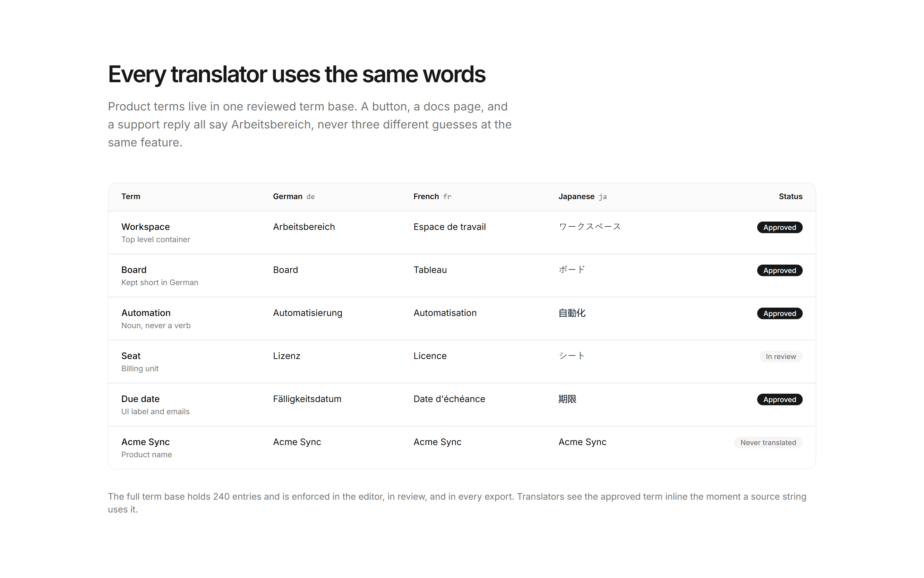Image resolution: width=924 pixels, height=578 pixels.
Task: Click the Arbeitsbereich cell in the table
Action: coord(304,227)
